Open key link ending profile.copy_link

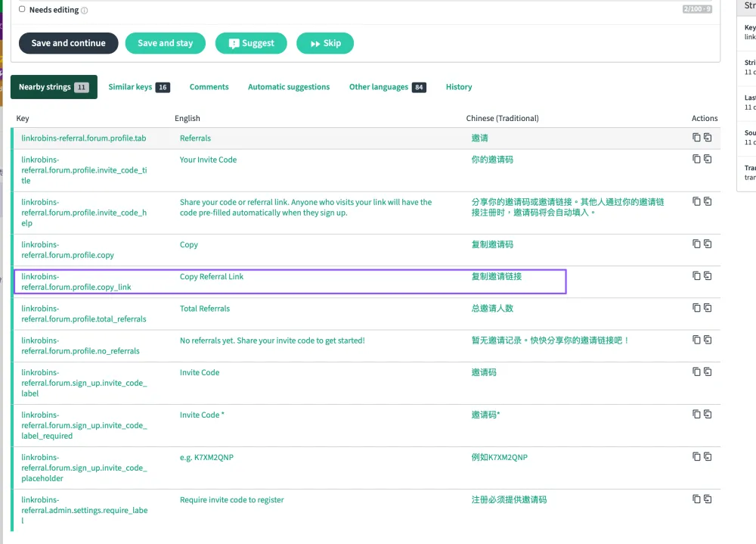[76, 282]
